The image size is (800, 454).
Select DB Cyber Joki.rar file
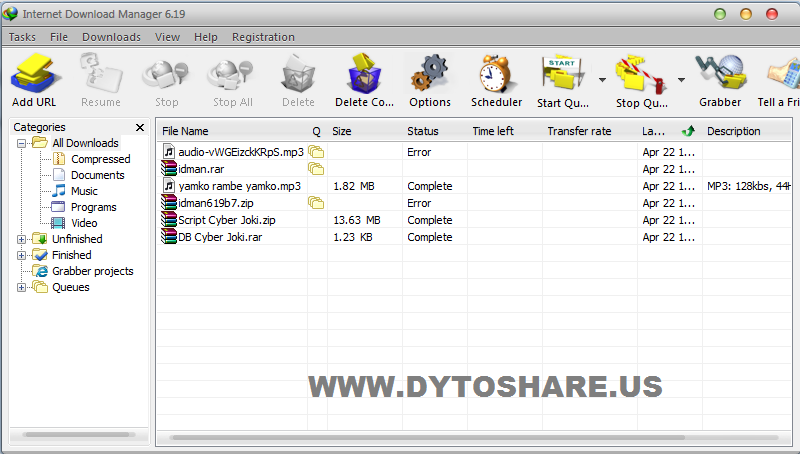(x=219, y=237)
